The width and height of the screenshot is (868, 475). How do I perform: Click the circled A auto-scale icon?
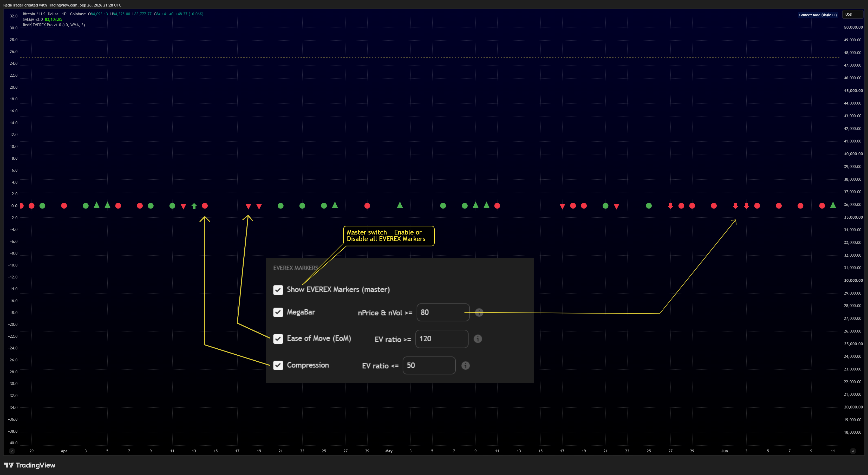coord(853,451)
